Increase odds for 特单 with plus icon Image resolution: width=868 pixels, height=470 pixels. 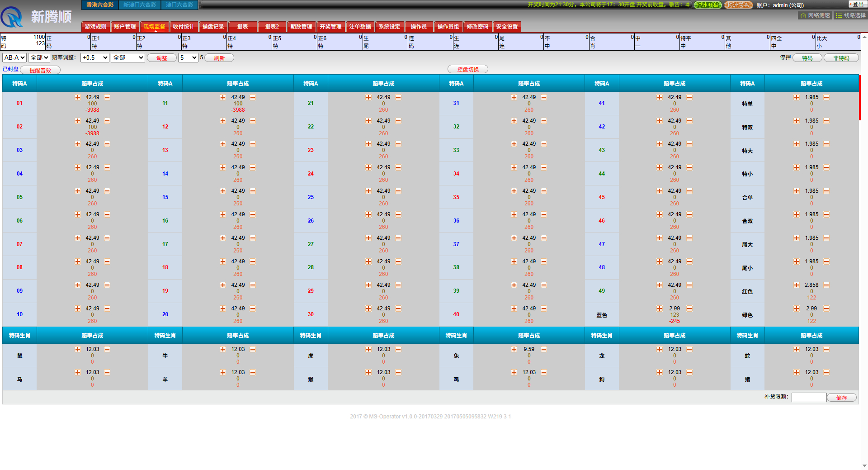(797, 97)
